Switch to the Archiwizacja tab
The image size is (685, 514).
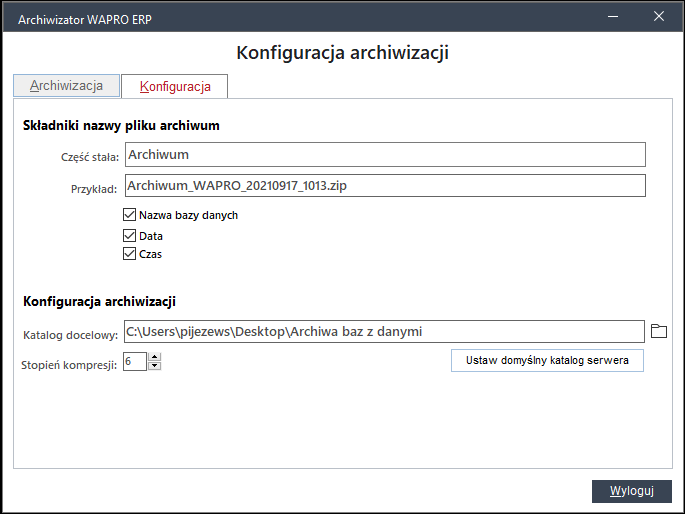[66, 86]
